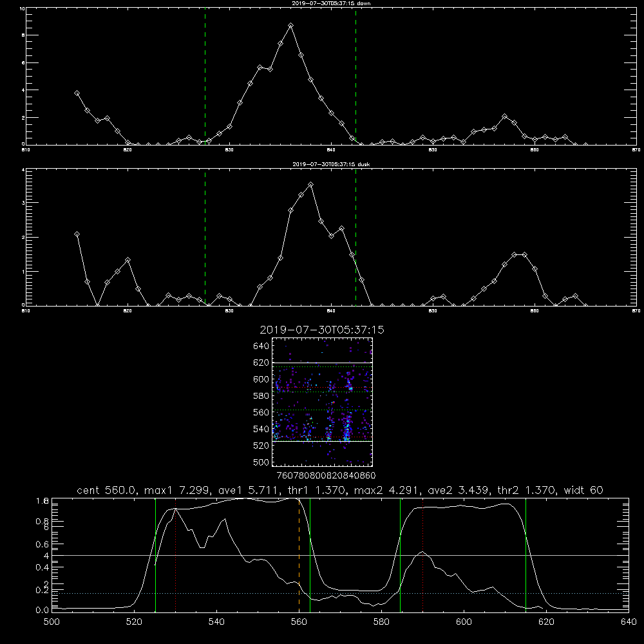The height and width of the screenshot is (644, 644).
Task: Click the '600' label on bottom plot x-axis
Action: (464, 622)
